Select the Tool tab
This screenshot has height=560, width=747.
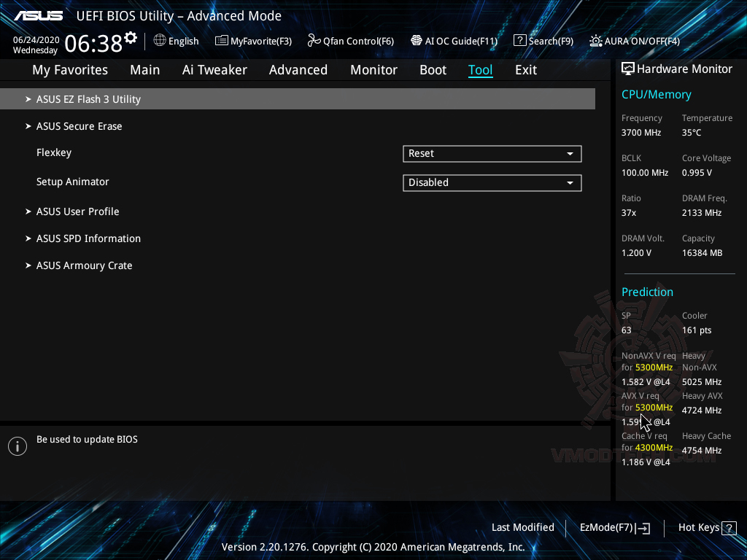480,70
